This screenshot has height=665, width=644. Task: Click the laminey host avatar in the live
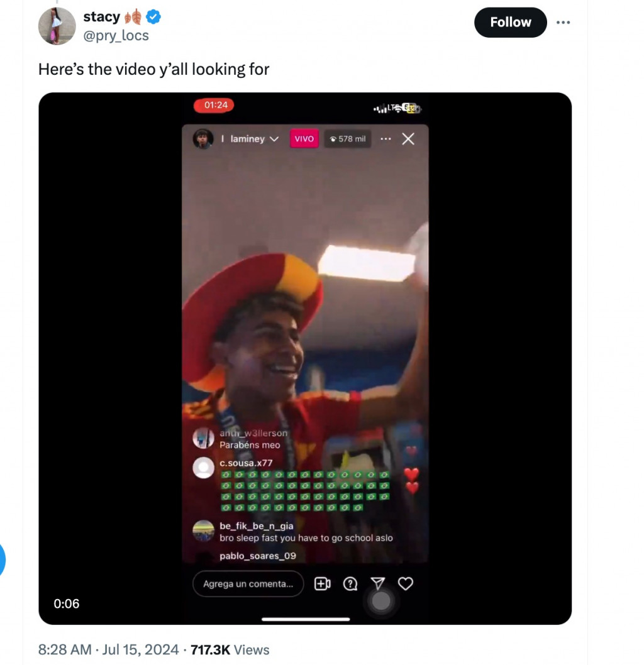pyautogui.click(x=203, y=139)
